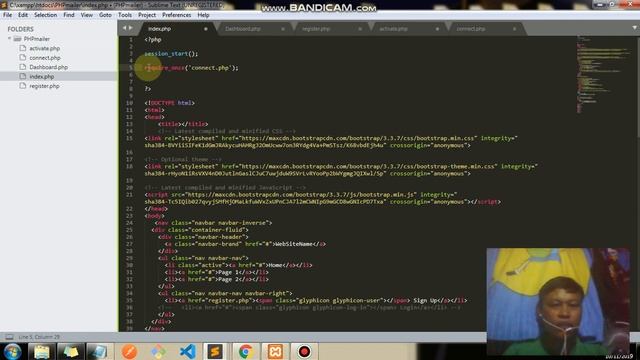Click the minimap code overview
The height and width of the screenshot is (360, 640).
coord(602,73)
